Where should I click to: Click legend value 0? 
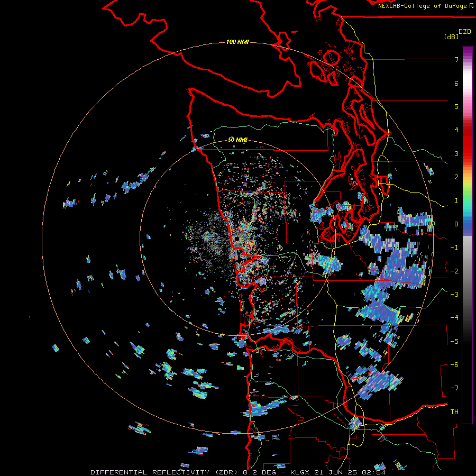[x=456, y=224]
